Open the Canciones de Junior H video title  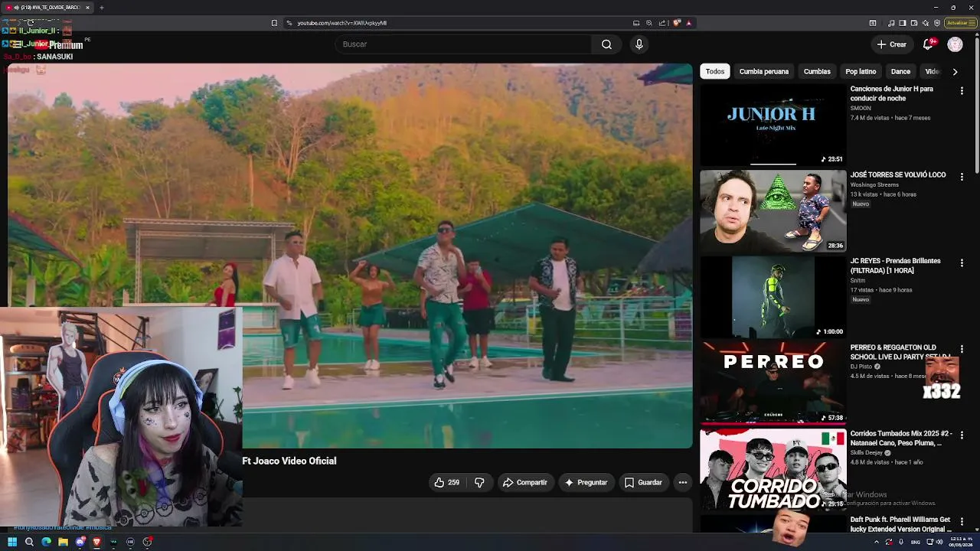point(892,93)
